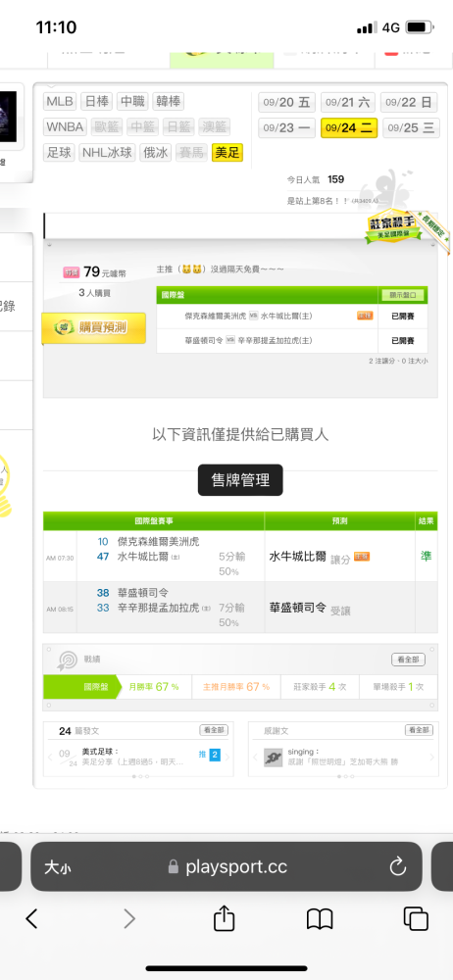Open 售牌管理 button

(241, 480)
